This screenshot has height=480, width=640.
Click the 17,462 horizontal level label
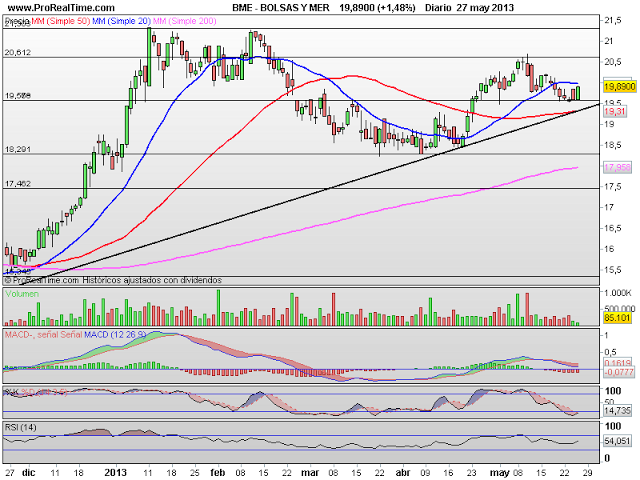pyautogui.click(x=18, y=184)
